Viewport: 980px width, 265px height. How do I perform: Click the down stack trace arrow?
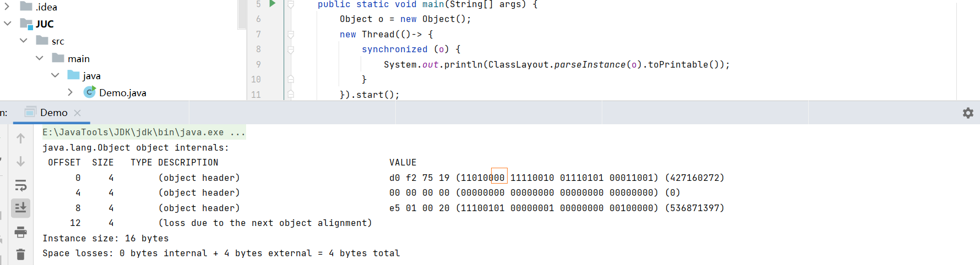tap(20, 161)
